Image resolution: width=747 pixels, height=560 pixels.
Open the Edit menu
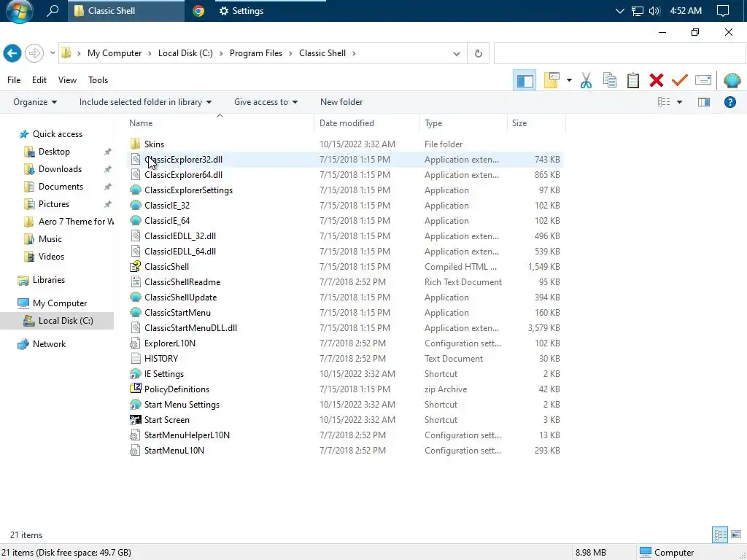(x=39, y=80)
